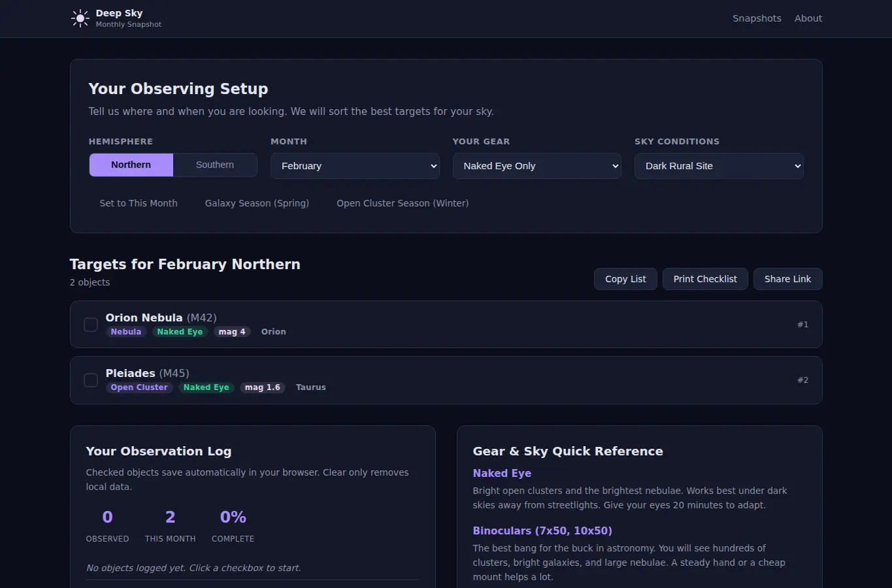The height and width of the screenshot is (588, 892).
Task: Click the Copy List button
Action: coord(625,279)
